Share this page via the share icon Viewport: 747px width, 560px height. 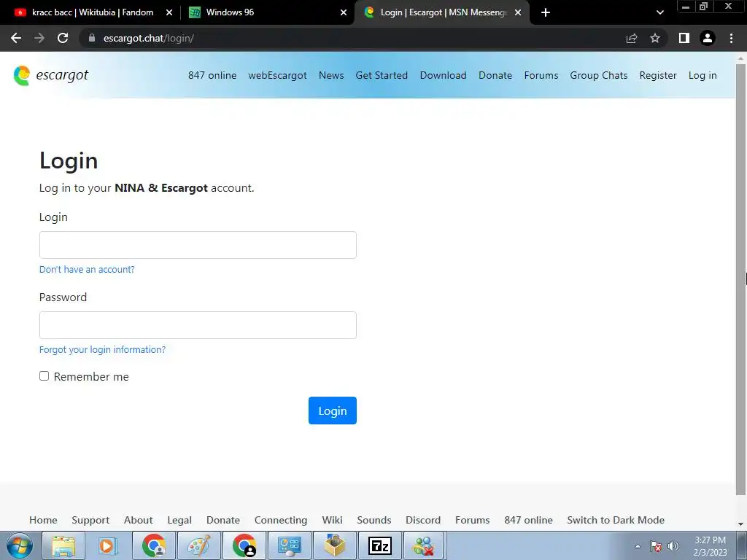[x=632, y=38]
